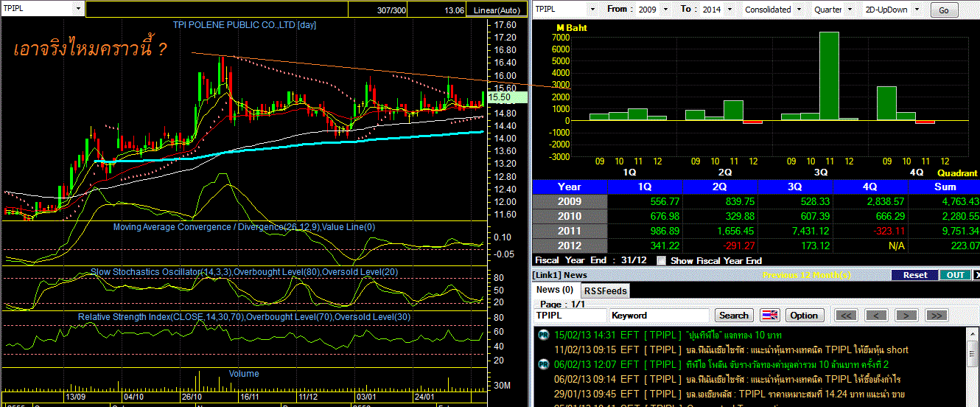Click the Moving Average Convergence / Divergence label
This screenshot has height=407, width=980.
244,227
